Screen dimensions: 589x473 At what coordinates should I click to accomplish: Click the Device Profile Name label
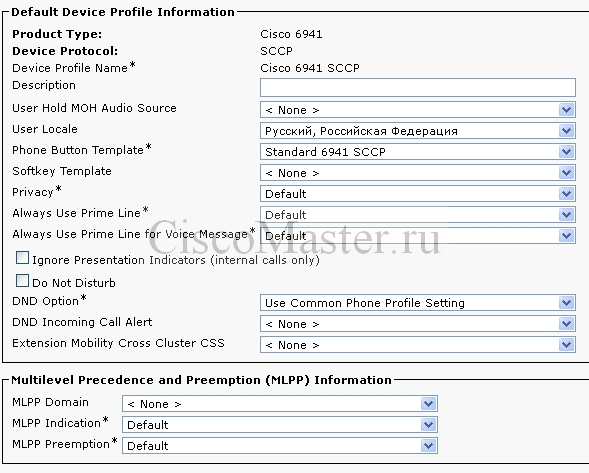pyautogui.click(x=74, y=68)
